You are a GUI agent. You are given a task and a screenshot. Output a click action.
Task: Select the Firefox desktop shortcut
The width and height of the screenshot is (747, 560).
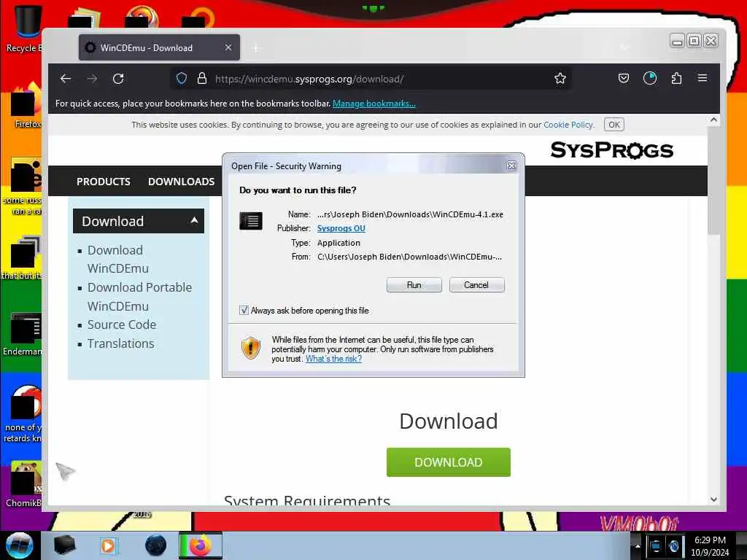click(25, 106)
